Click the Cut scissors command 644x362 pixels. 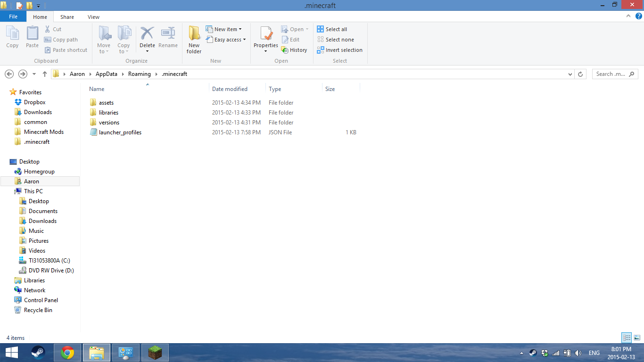(x=53, y=29)
